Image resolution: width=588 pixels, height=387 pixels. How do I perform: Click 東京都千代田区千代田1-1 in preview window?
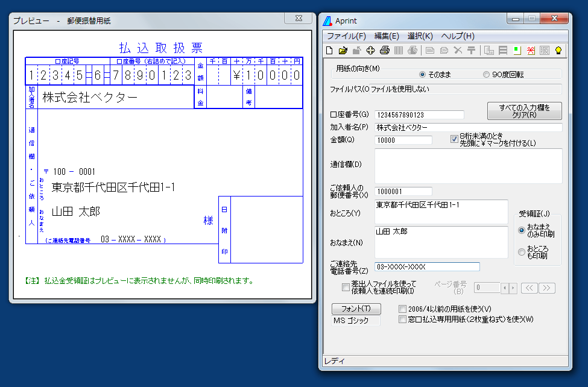click(113, 187)
